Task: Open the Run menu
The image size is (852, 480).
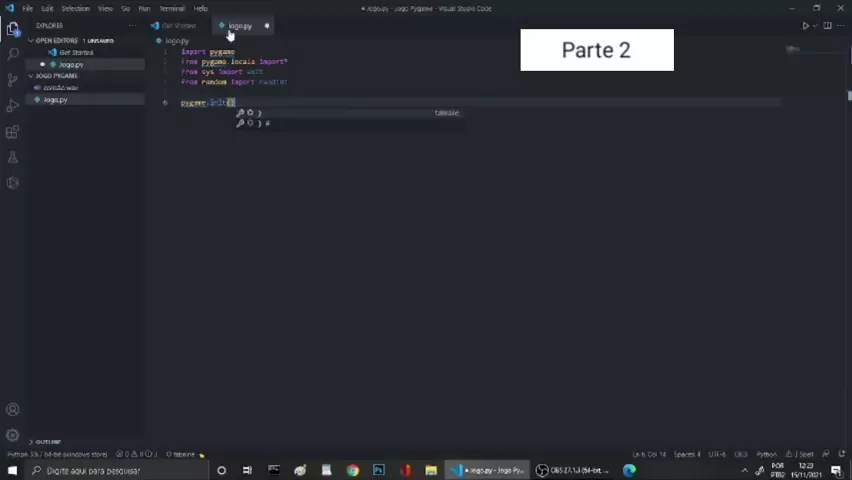Action: point(144,9)
